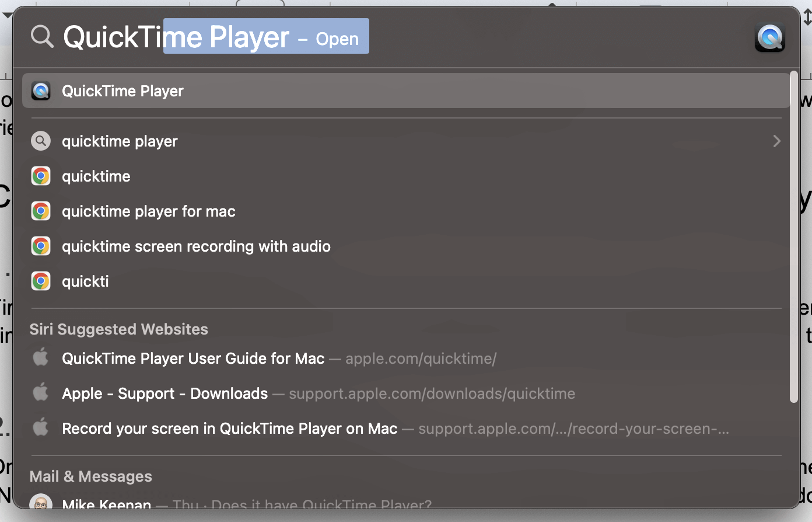
Task: Click the large QuickTime Player icon in search bar
Action: (770, 37)
